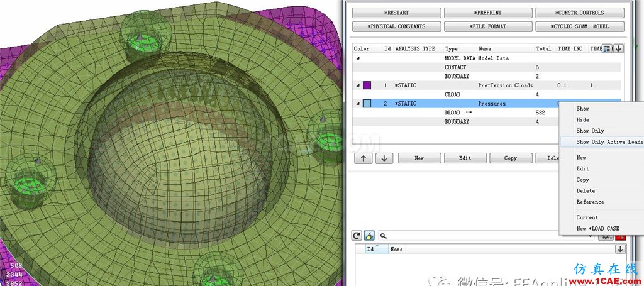Choose Show Only Active Loads menu entry
The image size is (644, 286).
tap(609, 142)
